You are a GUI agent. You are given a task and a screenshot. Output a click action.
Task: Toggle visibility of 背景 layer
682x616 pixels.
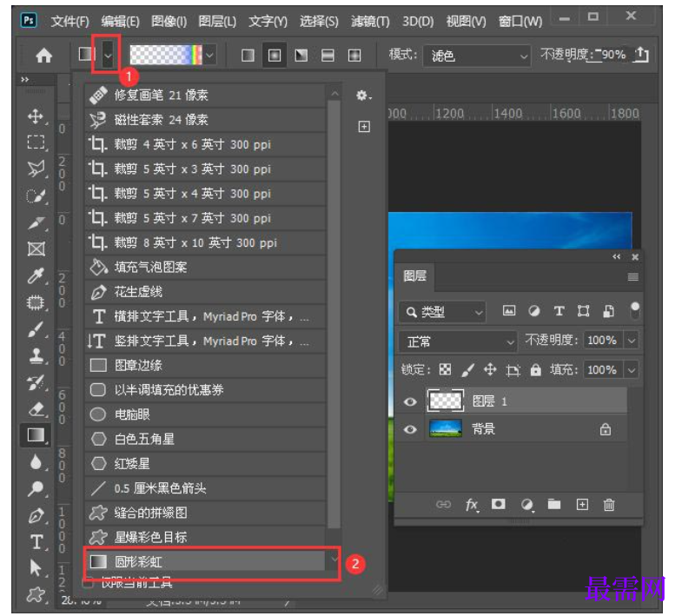[x=410, y=430]
